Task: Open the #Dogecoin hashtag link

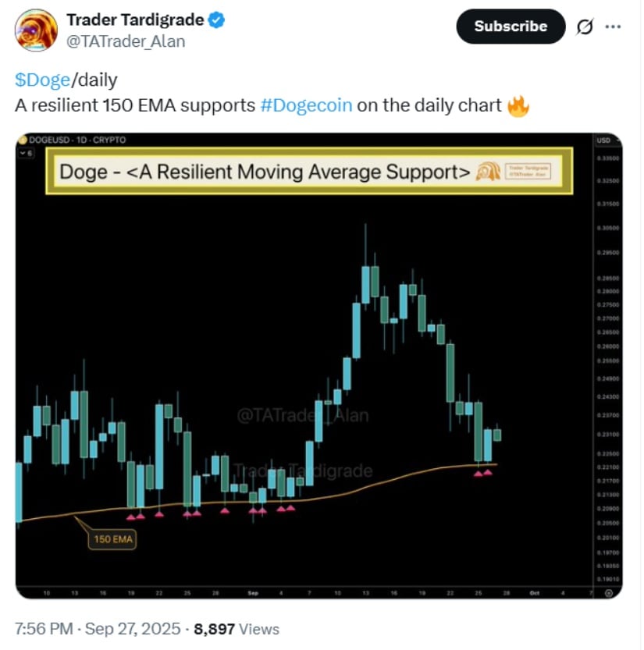Action: [x=306, y=105]
